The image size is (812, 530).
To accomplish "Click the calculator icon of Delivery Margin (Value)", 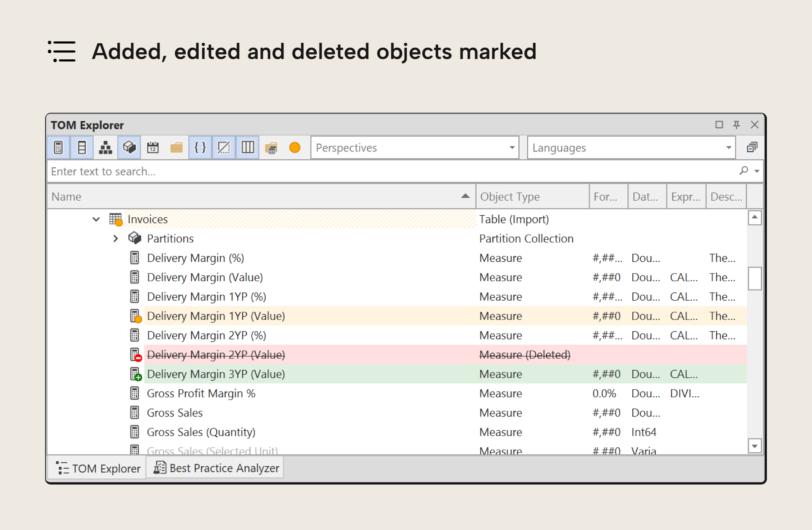I will 135,277.
